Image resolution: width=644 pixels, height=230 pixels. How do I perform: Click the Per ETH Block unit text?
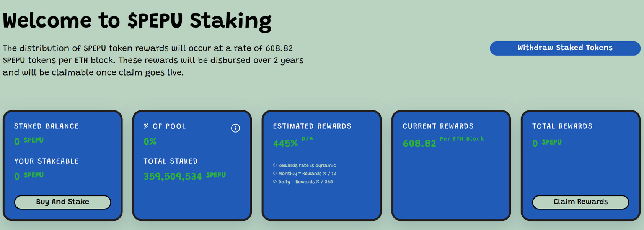click(x=462, y=139)
